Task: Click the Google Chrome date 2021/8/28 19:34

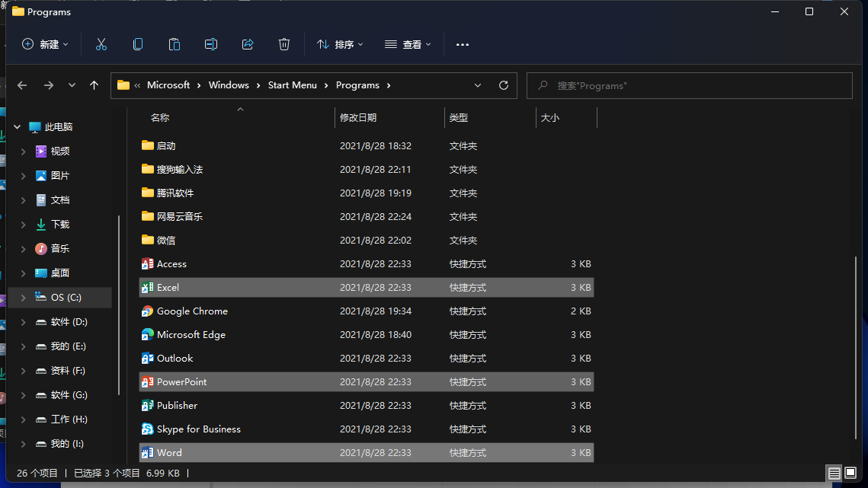Action: pyautogui.click(x=376, y=311)
